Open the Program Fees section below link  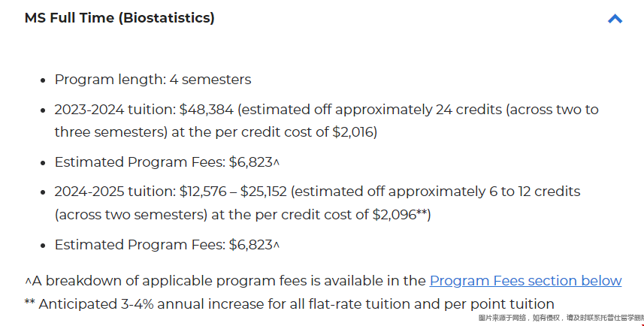tap(525, 281)
